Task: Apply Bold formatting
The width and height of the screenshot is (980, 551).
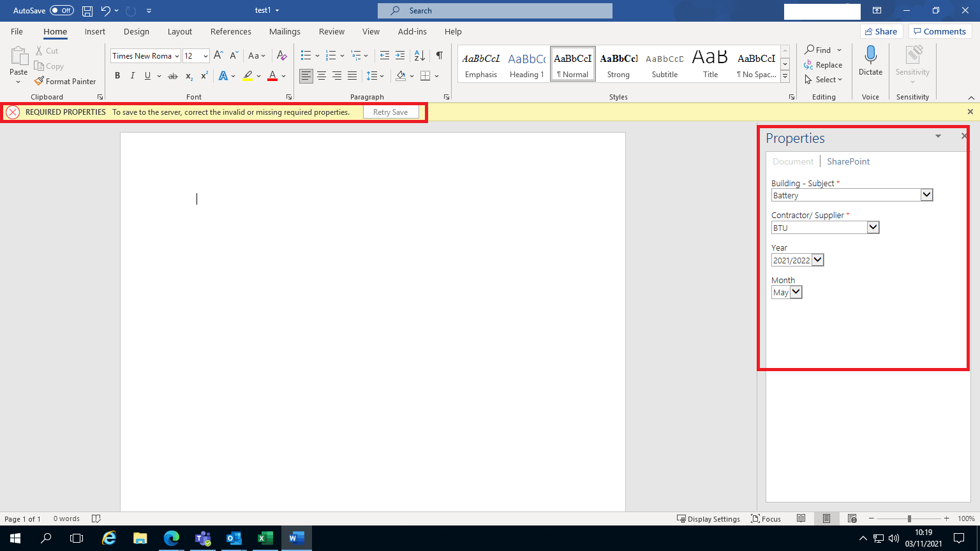Action: pyautogui.click(x=117, y=76)
